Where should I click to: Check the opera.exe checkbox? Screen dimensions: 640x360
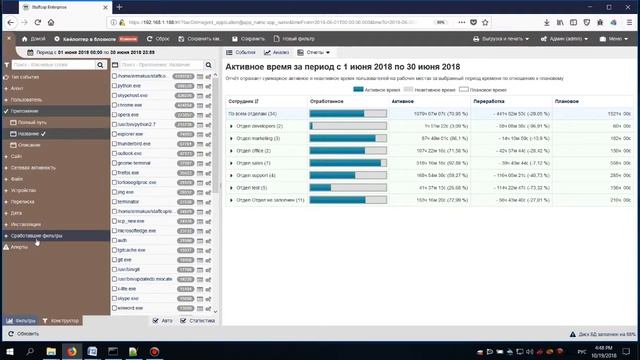[x=115, y=115]
